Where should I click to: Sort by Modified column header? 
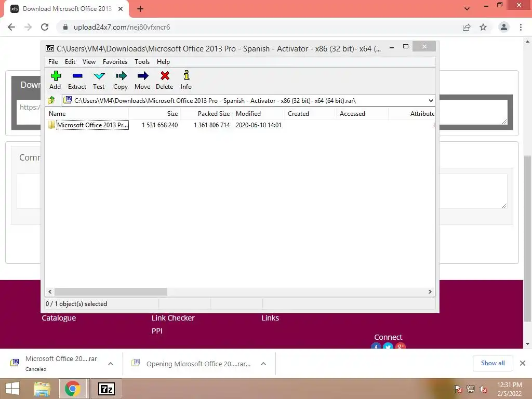click(x=259, y=114)
